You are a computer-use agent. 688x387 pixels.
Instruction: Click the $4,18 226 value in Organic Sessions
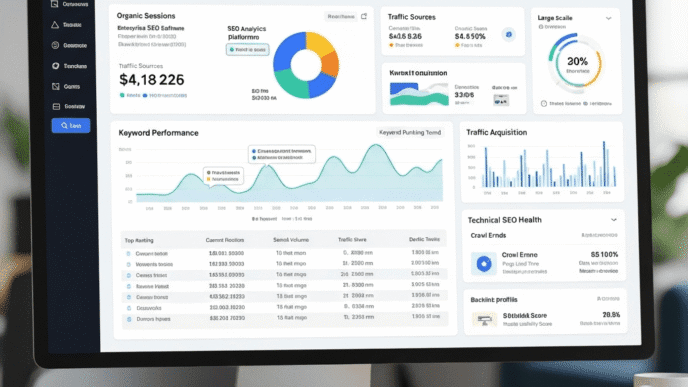152,80
